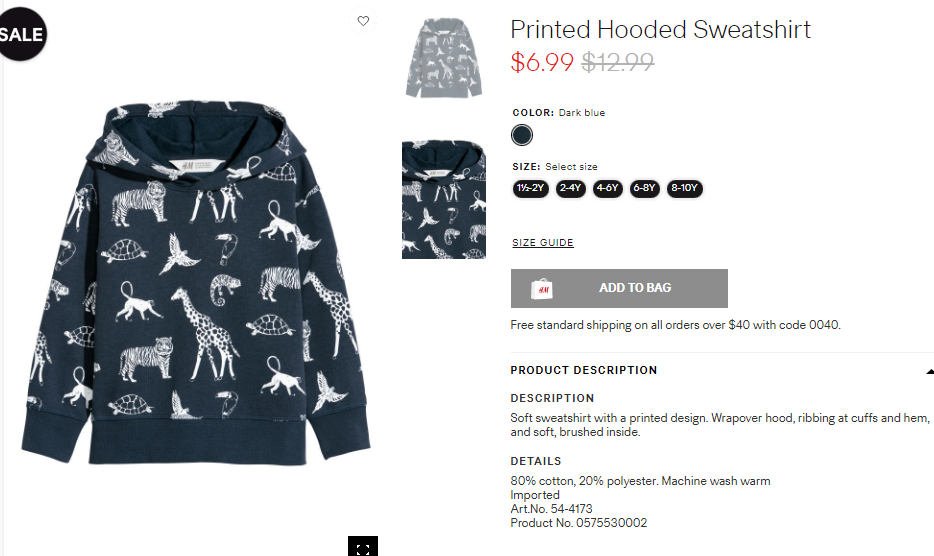Select size 8-10Y
This screenshot has height=556, width=934.
pos(684,188)
